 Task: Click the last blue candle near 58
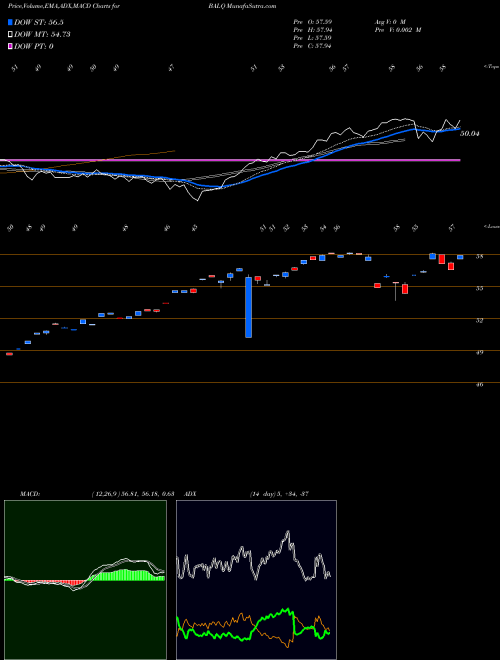[x=460, y=257]
